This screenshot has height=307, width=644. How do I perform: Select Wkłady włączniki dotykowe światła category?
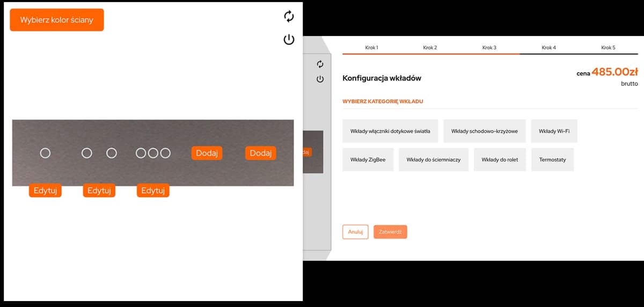point(390,131)
